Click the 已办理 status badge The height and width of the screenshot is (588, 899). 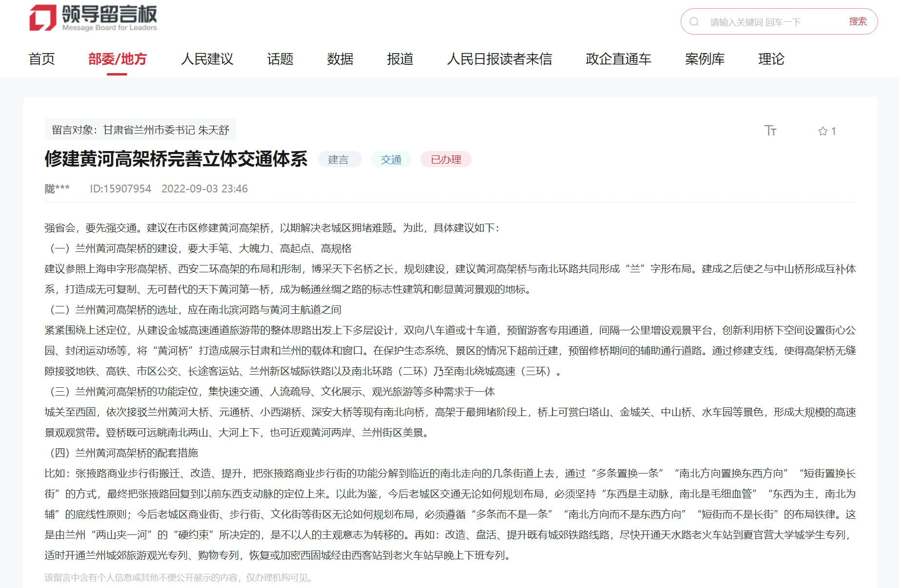tap(446, 160)
